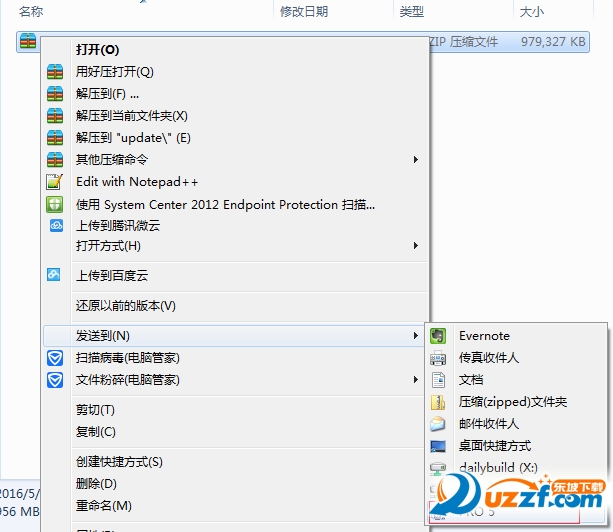This screenshot has height=532, width=613.
Task: Choose 扫描病毒(电脑管家) entry
Action: [x=235, y=358]
